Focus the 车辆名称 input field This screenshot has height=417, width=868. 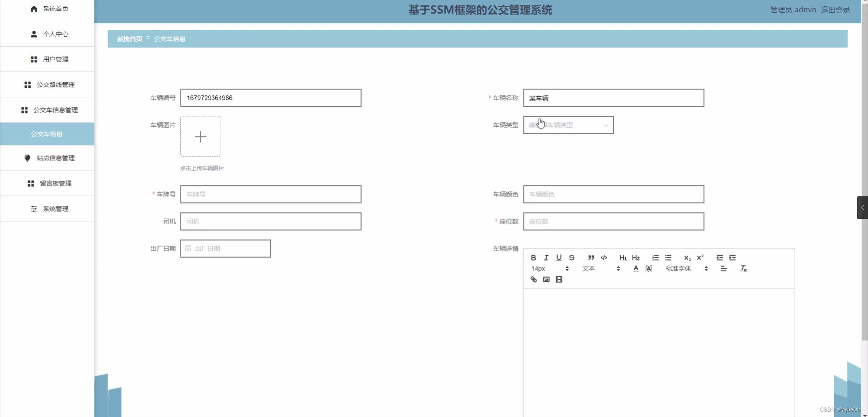(x=613, y=98)
